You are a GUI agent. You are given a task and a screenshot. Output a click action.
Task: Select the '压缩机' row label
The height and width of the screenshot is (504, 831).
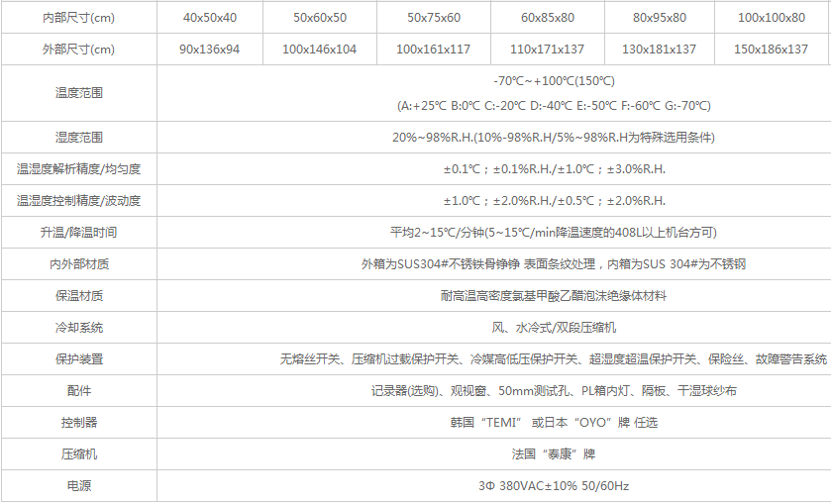coord(79,454)
